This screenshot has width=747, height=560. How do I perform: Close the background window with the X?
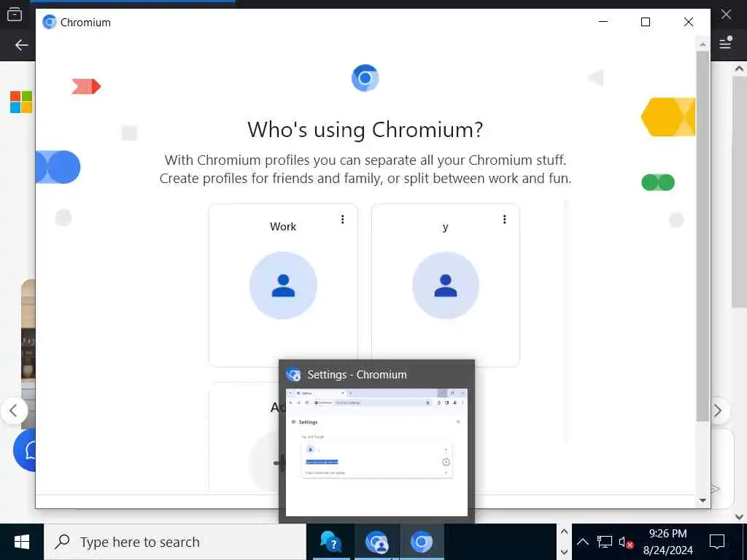tap(726, 15)
